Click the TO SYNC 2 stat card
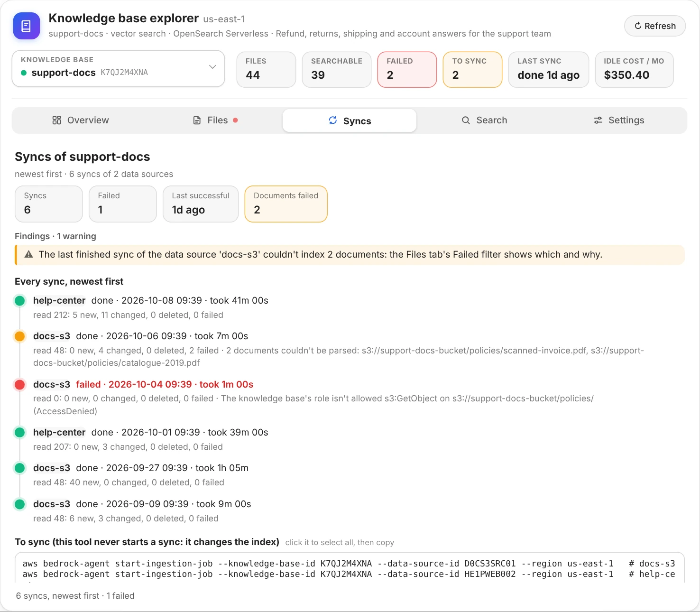The image size is (700, 612). click(472, 69)
